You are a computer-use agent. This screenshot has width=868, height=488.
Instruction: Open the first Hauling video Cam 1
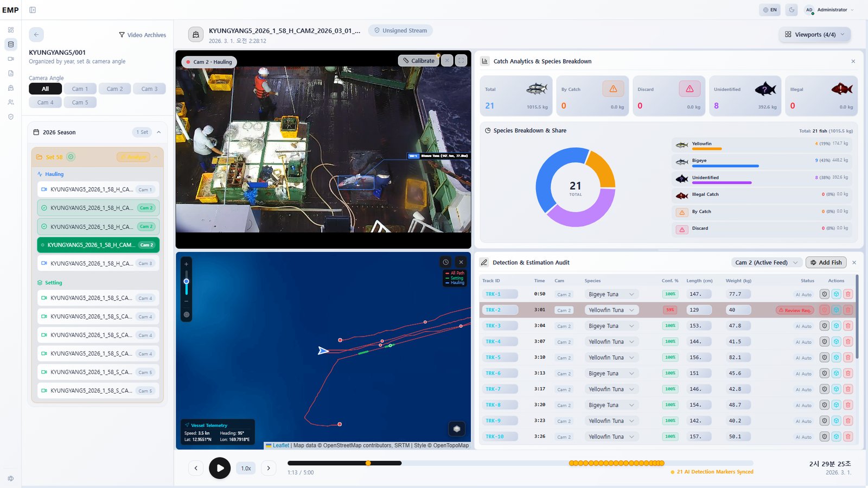coord(98,189)
